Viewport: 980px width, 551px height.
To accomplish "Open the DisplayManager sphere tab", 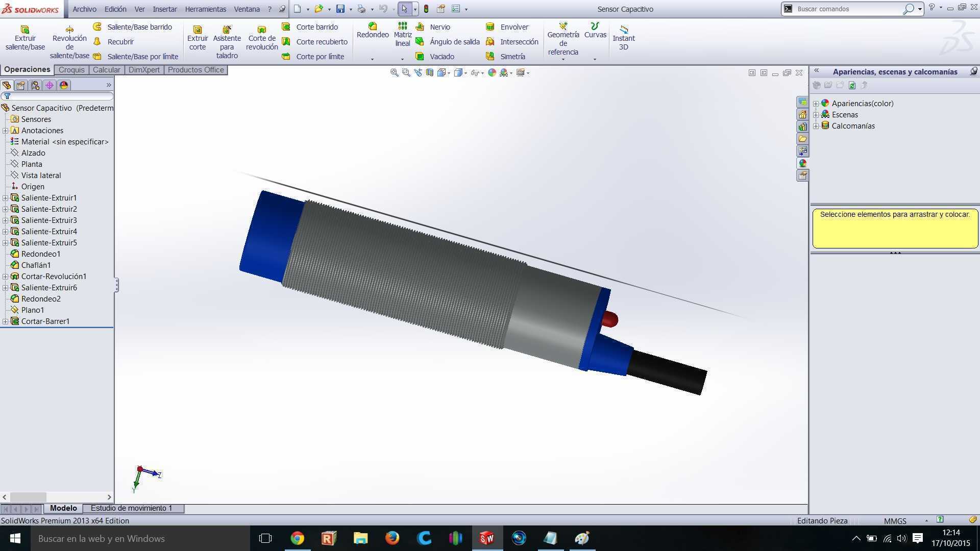I will click(x=64, y=85).
